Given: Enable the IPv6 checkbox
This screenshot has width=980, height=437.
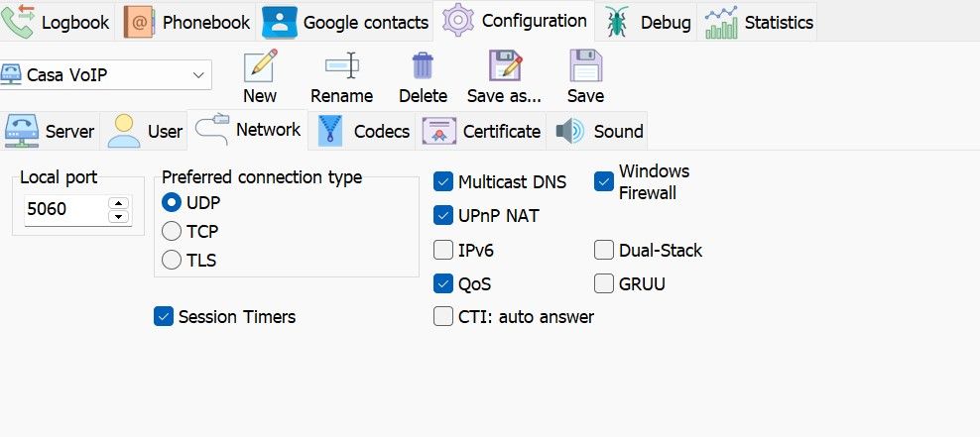Looking at the screenshot, I should pos(443,251).
